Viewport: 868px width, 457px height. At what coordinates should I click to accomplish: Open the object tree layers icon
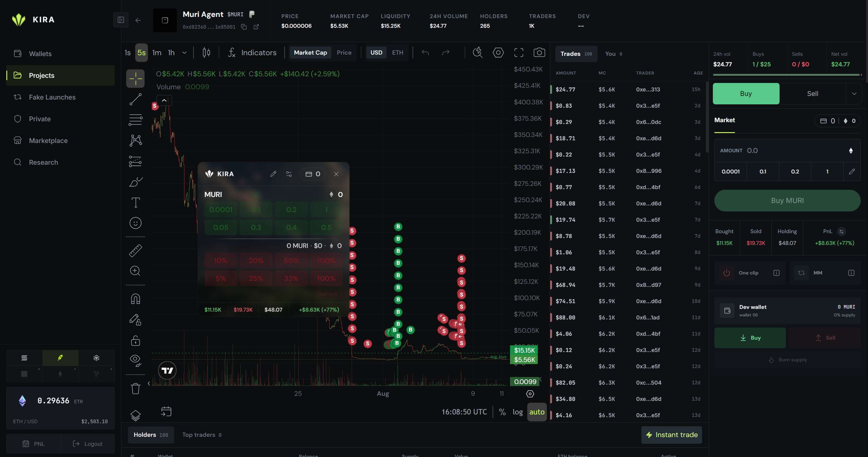click(136, 416)
